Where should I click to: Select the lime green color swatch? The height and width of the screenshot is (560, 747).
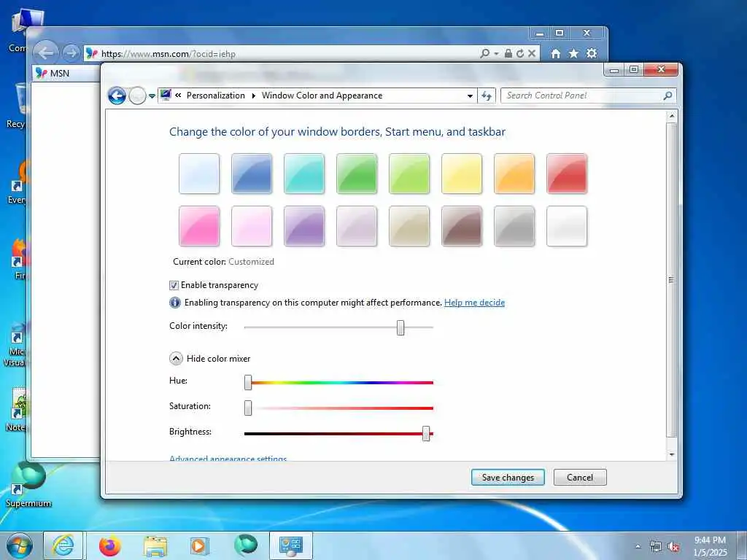[x=409, y=174]
